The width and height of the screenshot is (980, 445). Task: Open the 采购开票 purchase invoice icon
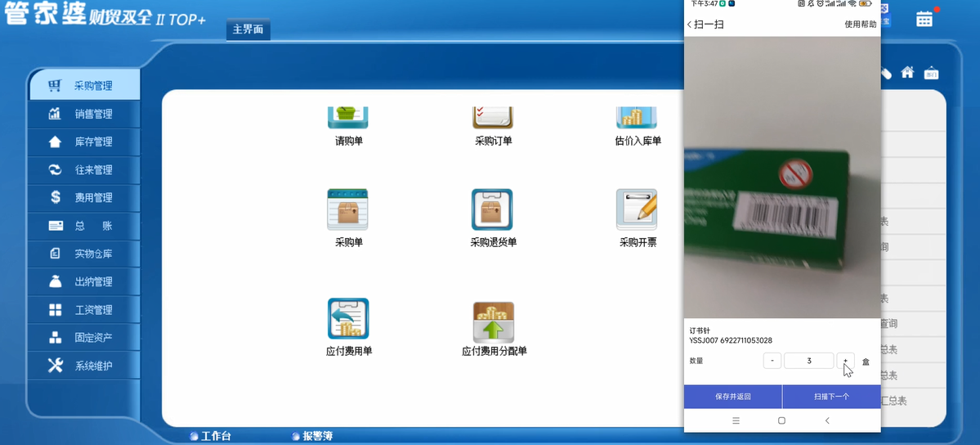[x=637, y=209]
